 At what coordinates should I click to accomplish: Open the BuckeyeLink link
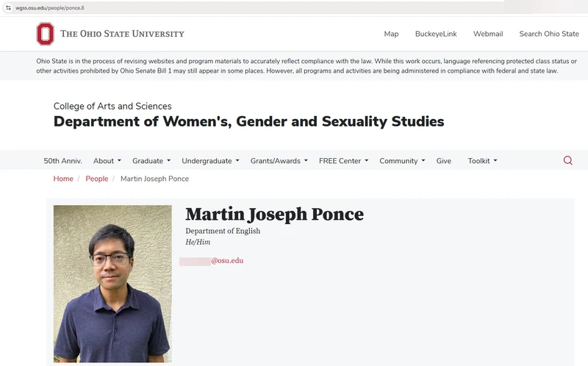point(436,34)
